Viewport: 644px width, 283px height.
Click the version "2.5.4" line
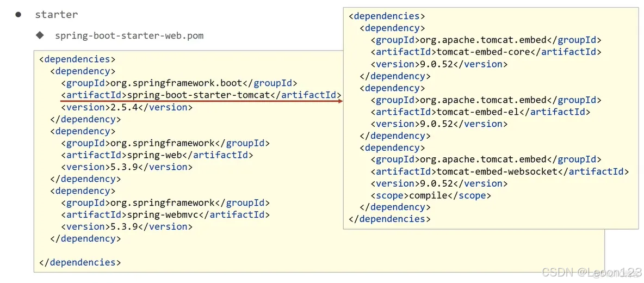click(127, 107)
